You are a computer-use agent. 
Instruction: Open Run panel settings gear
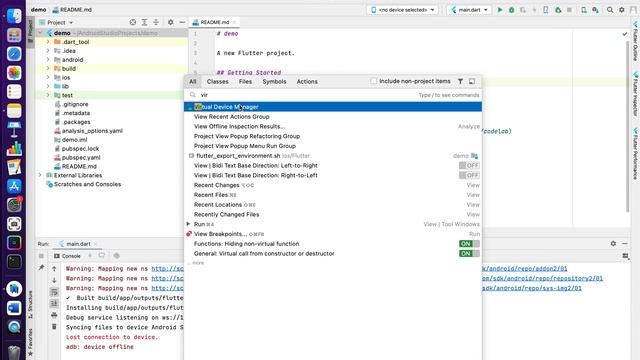(x=613, y=243)
